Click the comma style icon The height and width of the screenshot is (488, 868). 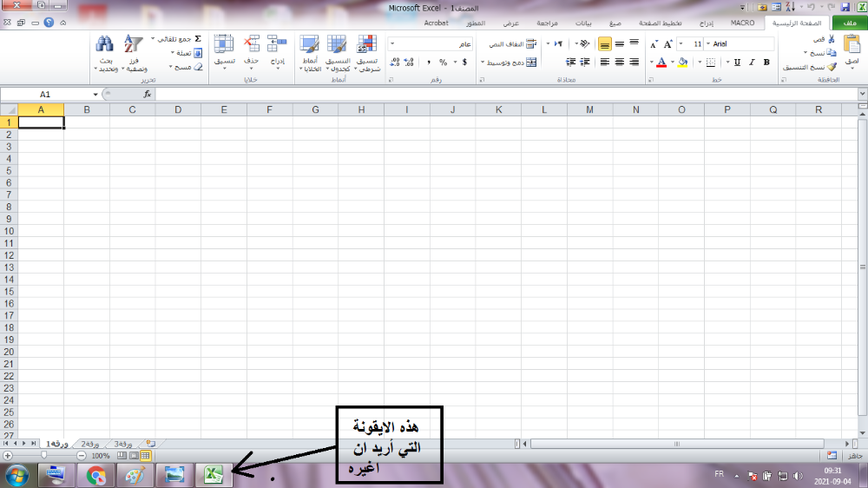pyautogui.click(x=429, y=62)
